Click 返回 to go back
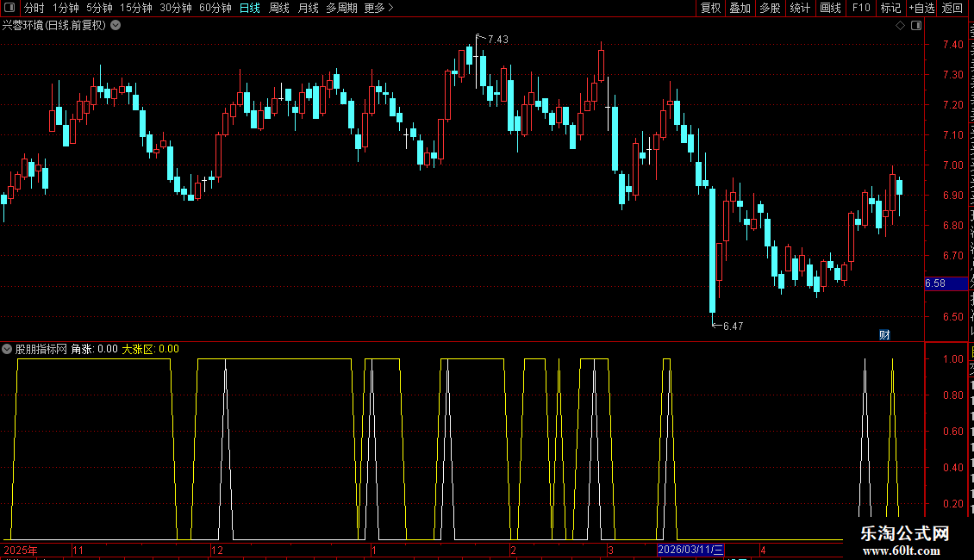974x560 pixels. click(952, 8)
